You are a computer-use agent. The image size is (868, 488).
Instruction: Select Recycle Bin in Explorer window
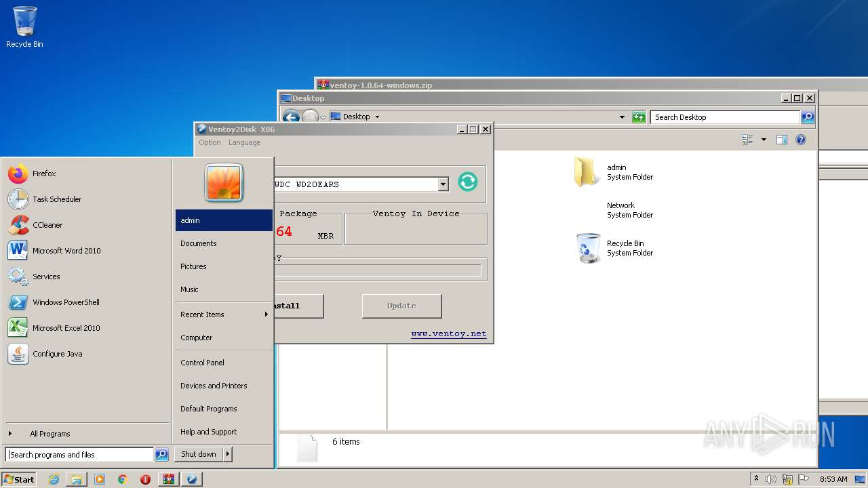coord(614,248)
